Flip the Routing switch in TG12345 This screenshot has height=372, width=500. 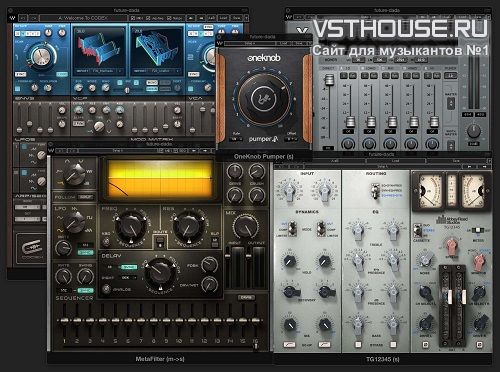click(376, 190)
